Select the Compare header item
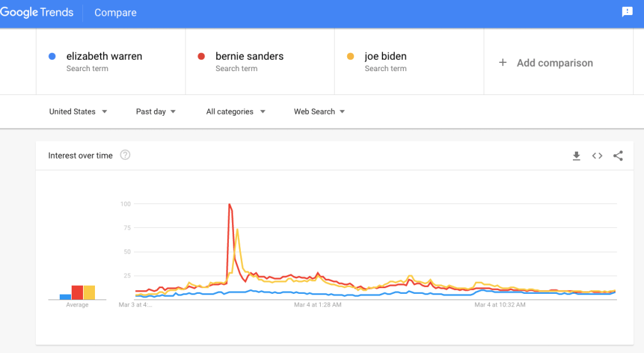The height and width of the screenshot is (353, 644). click(x=115, y=13)
